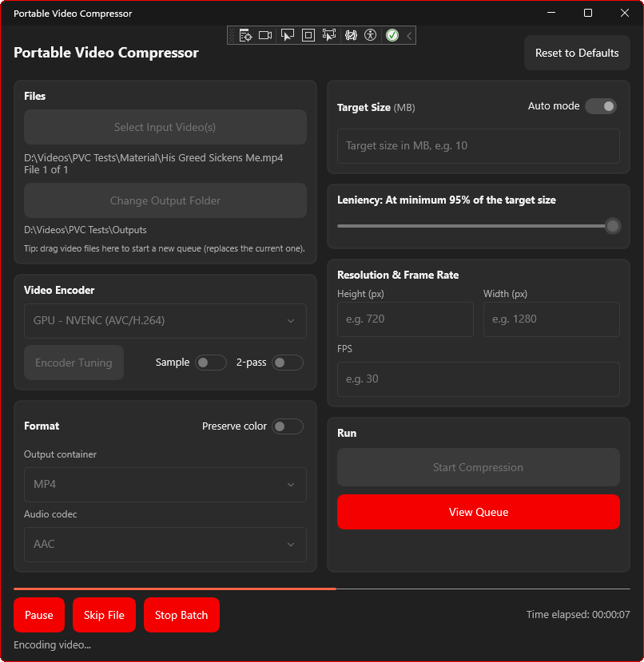Open View Queue
This screenshot has height=662, width=644.
coord(479,512)
